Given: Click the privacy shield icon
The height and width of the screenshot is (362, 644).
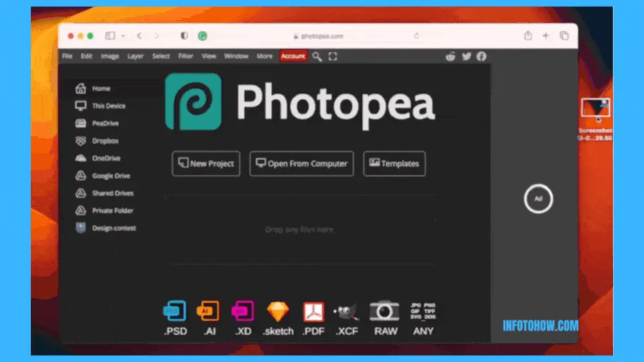Looking at the screenshot, I should pos(184,36).
